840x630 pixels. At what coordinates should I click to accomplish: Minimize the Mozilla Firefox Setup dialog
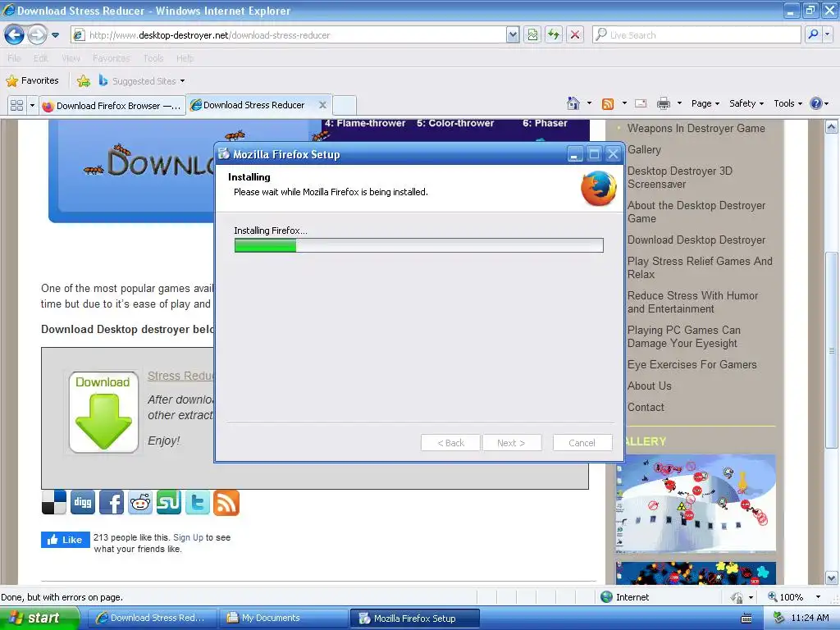[x=574, y=154]
